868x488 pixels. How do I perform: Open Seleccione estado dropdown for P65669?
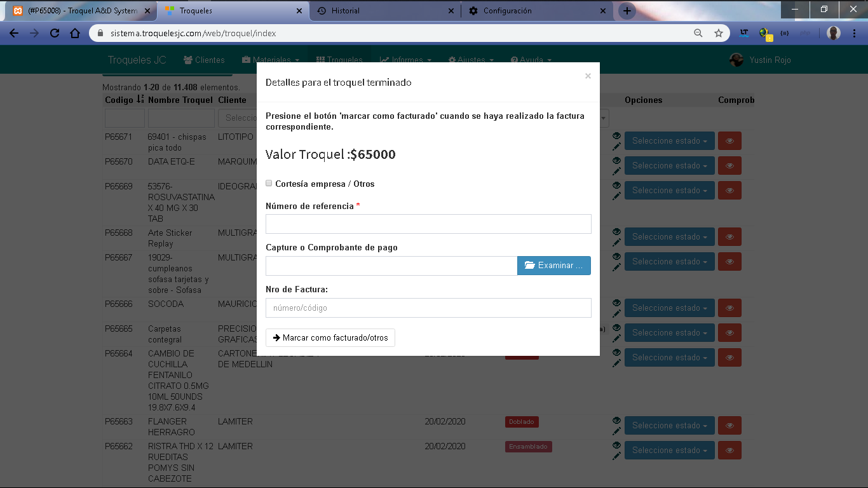pyautogui.click(x=669, y=191)
